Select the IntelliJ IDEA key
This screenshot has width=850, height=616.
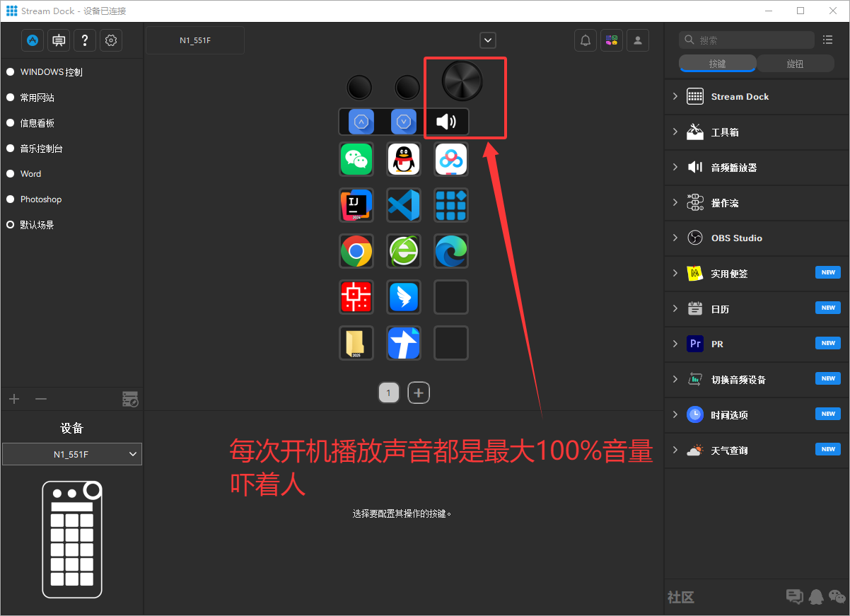pyautogui.click(x=356, y=205)
